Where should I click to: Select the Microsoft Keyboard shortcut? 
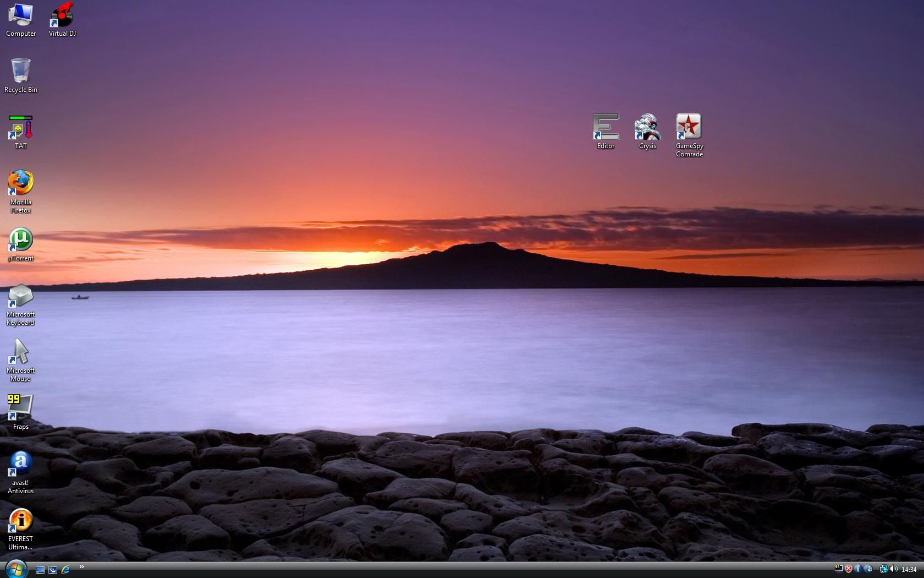21,305
